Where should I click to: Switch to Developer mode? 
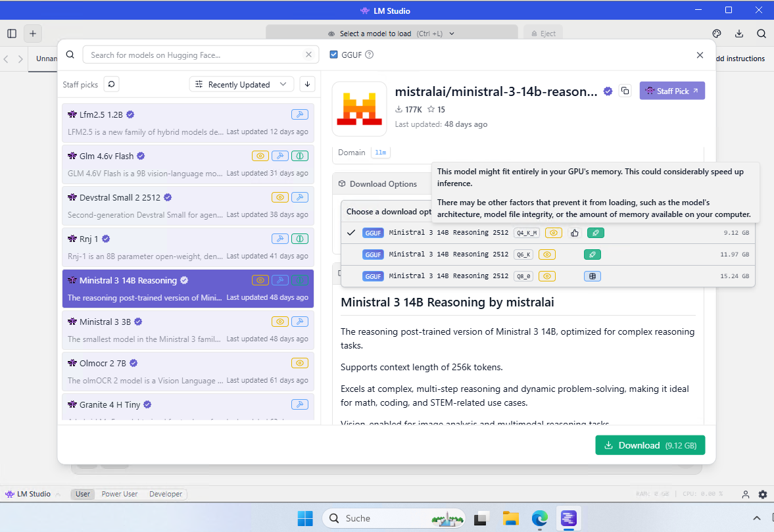click(x=166, y=494)
